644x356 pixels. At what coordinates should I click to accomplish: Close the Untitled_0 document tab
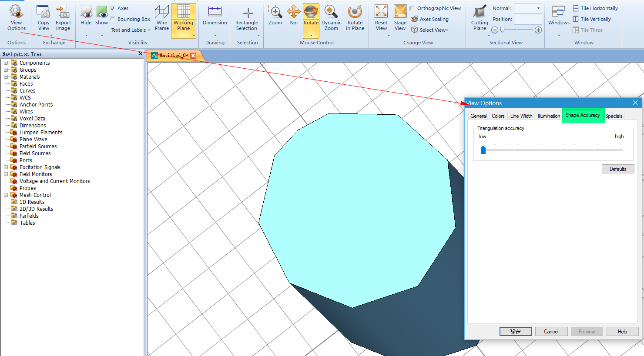click(x=193, y=56)
